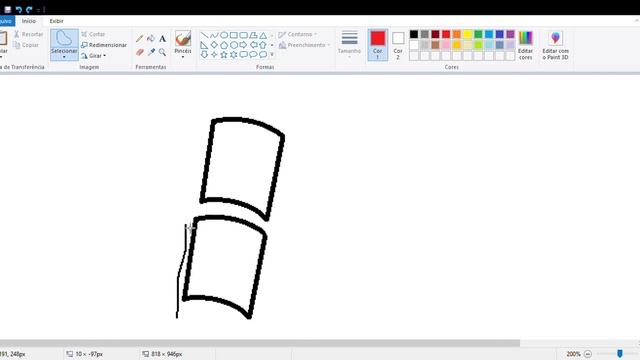Pick the green color swatch
Image resolution: width=640 pixels, height=360 pixels.
pos(478,34)
